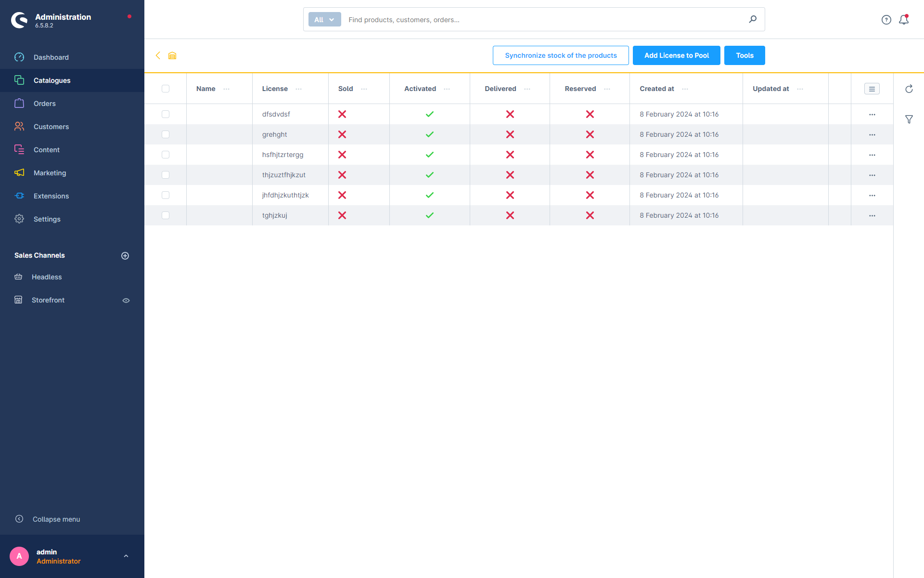Open row actions for grehght
This screenshot has width=924, height=578.
point(872,135)
